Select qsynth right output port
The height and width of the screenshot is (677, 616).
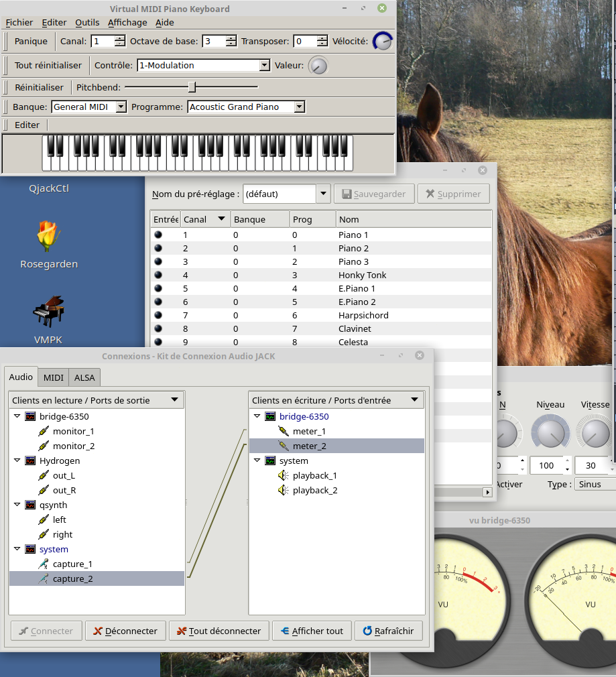click(x=62, y=534)
